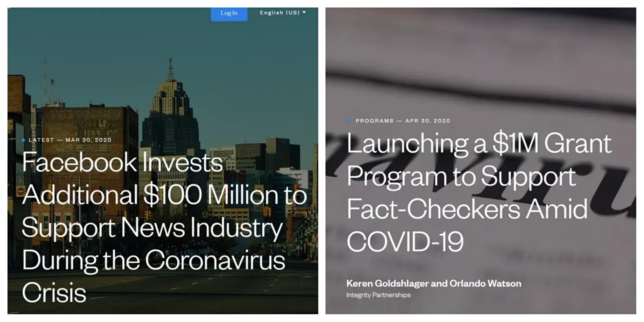Open the English (US) language dropdown
The image size is (644, 322).
[283, 13]
